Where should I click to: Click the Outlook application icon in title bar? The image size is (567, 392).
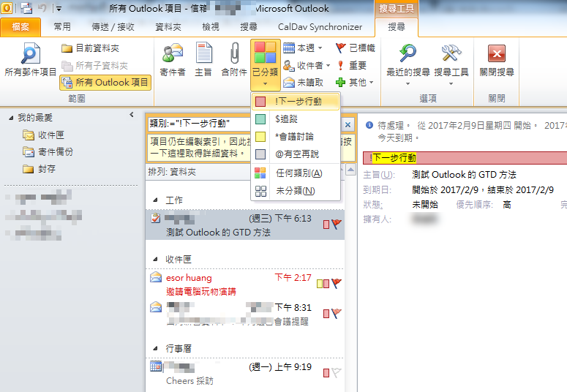tap(7, 8)
